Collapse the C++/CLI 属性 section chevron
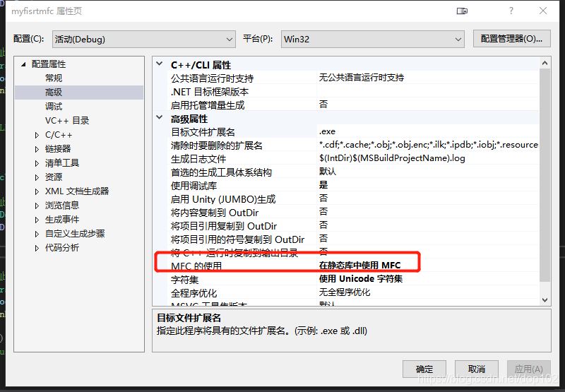 [159, 64]
